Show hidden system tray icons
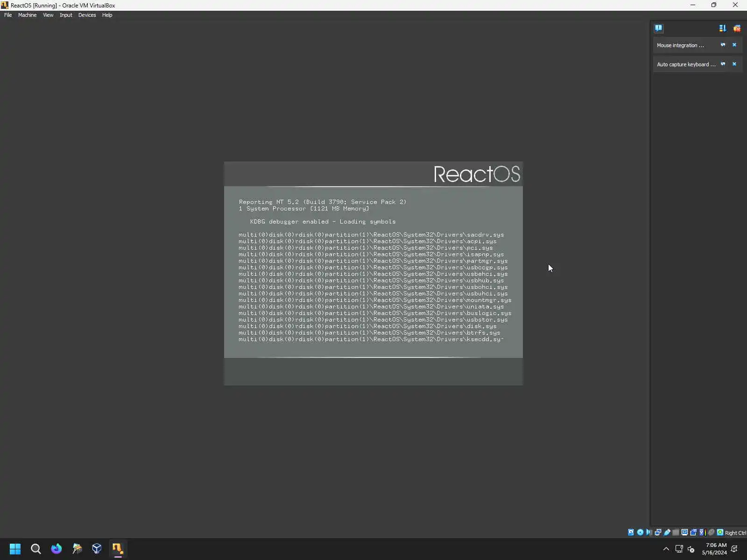 666,549
